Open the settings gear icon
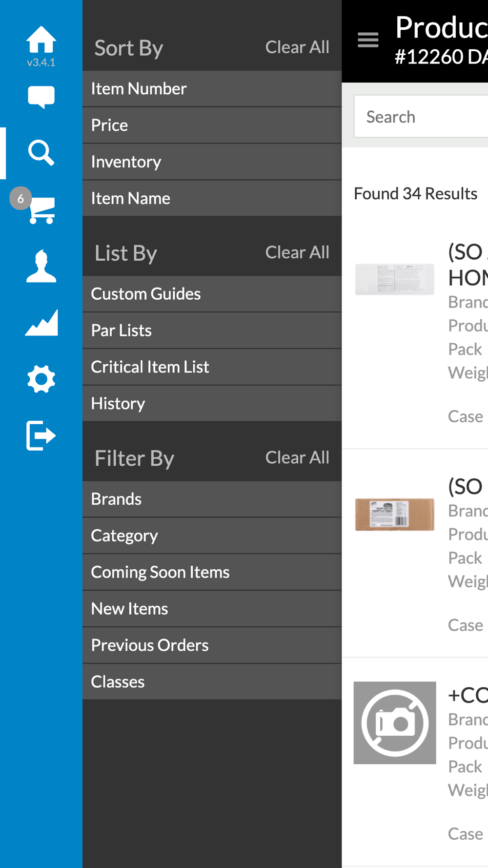The height and width of the screenshot is (868, 488). [41, 379]
